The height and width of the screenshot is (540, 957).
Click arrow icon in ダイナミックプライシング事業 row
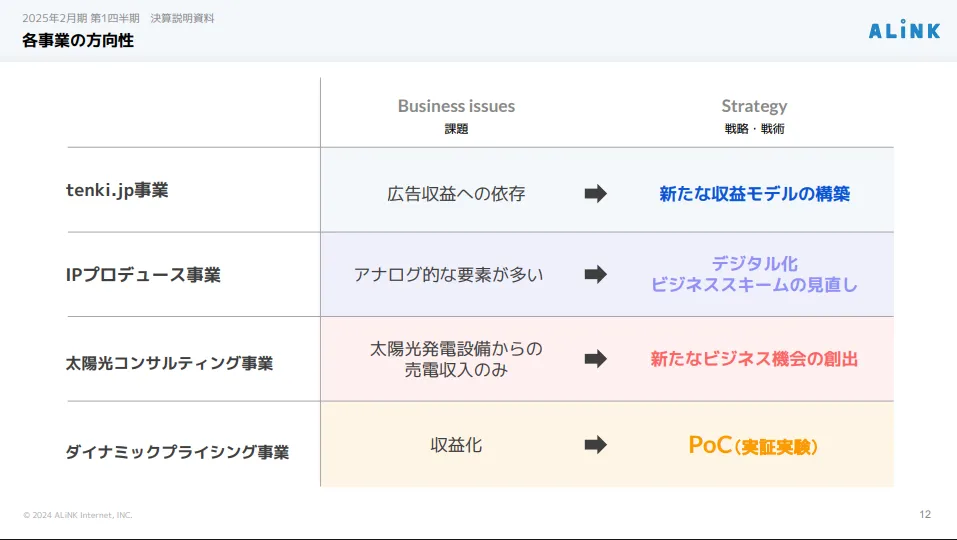click(596, 444)
